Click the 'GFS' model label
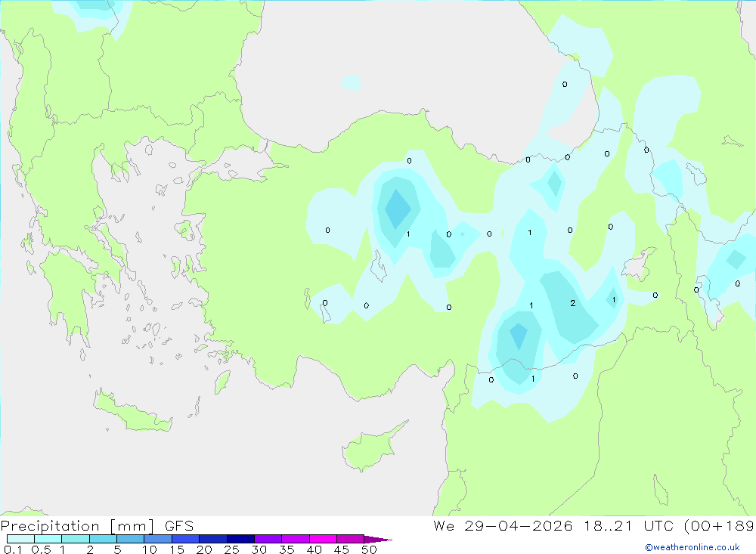Image resolution: width=756 pixels, height=554 pixels. point(179,526)
